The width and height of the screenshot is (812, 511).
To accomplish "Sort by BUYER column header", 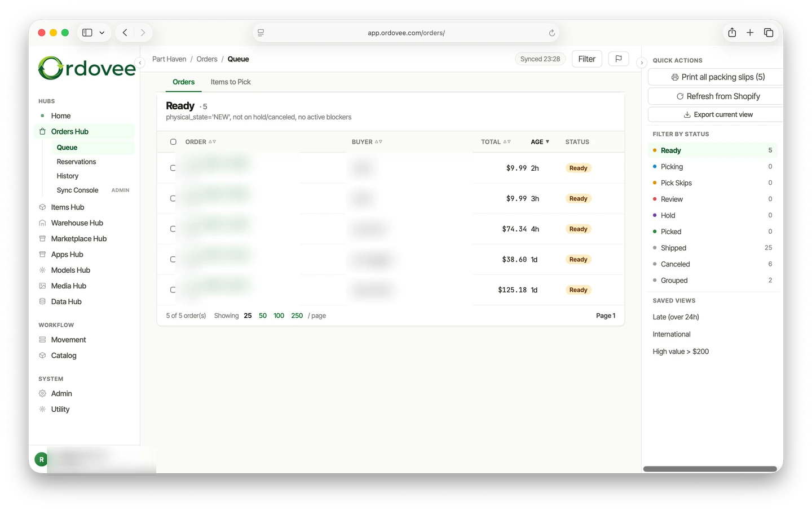I will pos(367,142).
